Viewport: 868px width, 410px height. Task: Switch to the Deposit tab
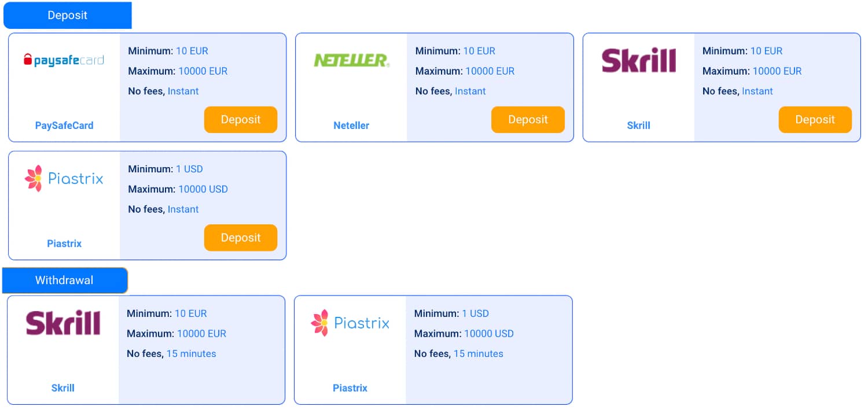(68, 15)
